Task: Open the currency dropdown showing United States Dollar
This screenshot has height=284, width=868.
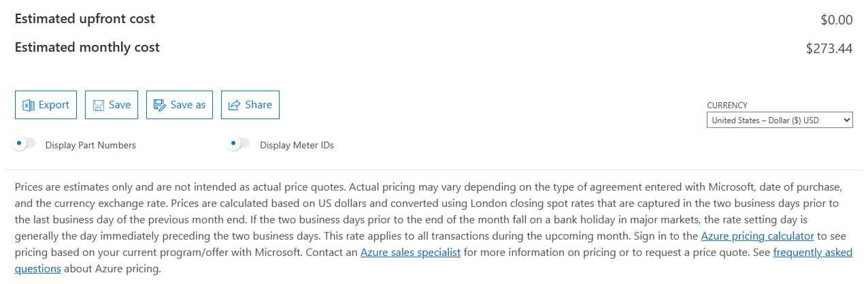Action: point(780,120)
